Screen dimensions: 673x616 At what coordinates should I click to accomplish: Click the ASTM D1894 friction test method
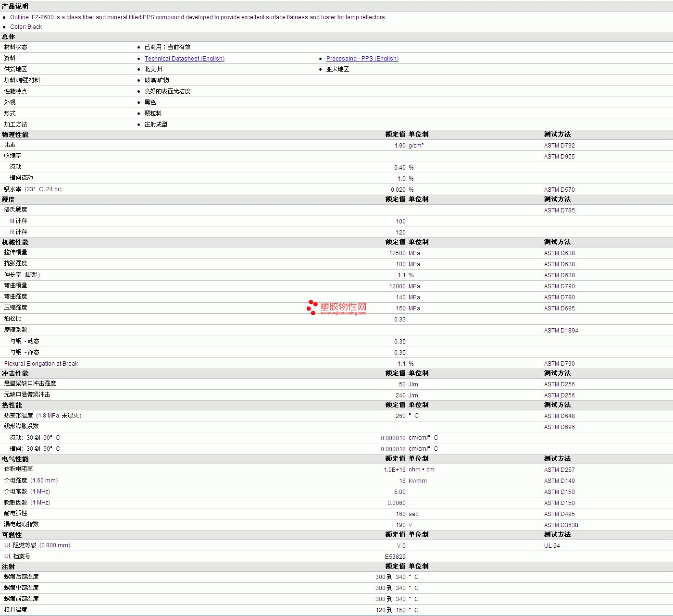(561, 331)
